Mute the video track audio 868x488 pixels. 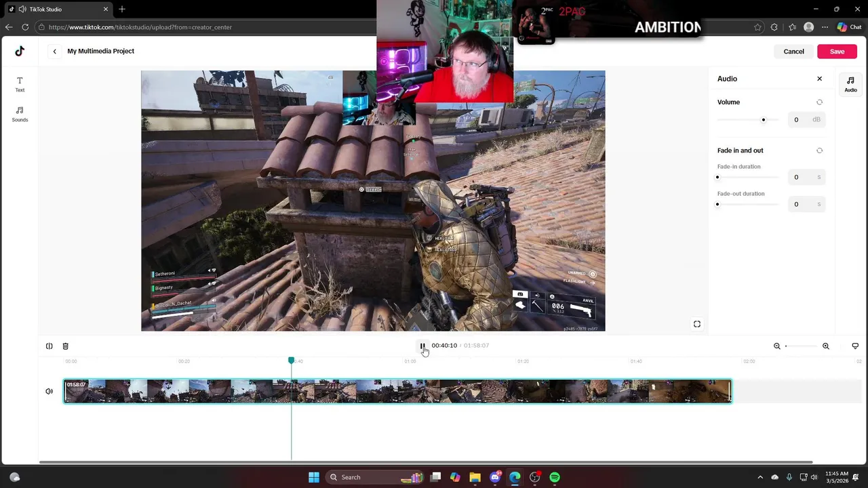(x=50, y=391)
